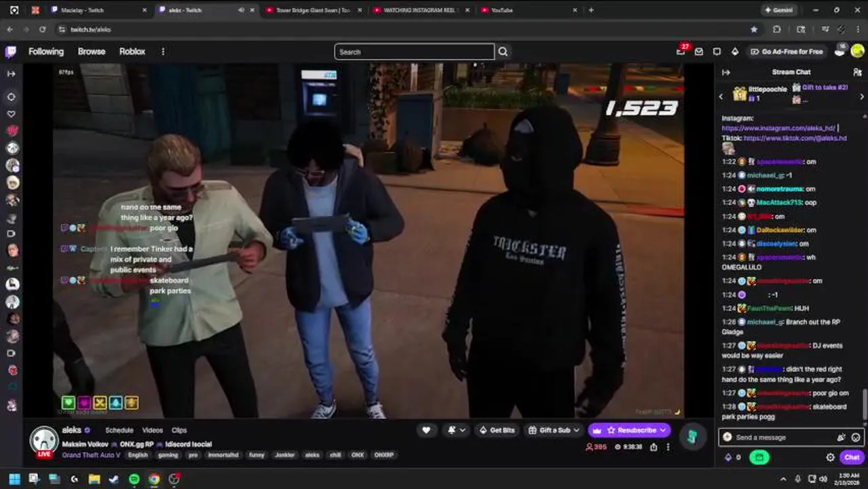Open the emote picker in chat input
The width and height of the screenshot is (868, 489).
(x=856, y=437)
